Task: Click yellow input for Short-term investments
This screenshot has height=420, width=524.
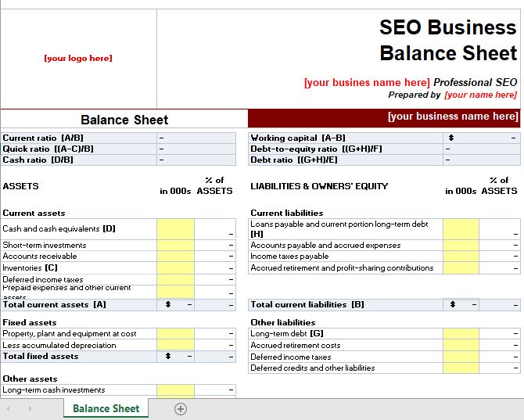Action: click(x=175, y=246)
